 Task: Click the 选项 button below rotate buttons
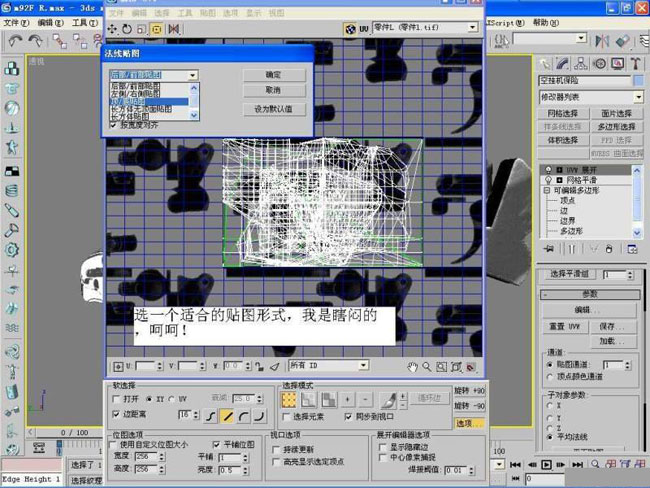coord(469,423)
